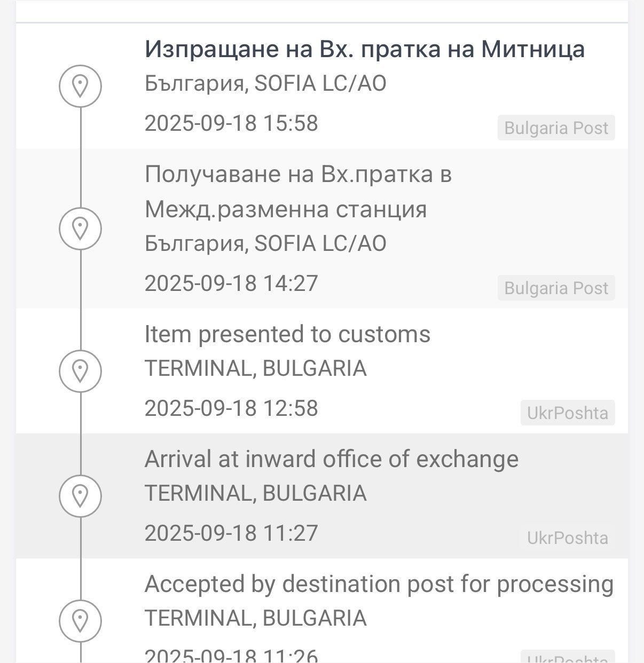Click Bulgaria Post tag at 15:58 entry
This screenshot has width=644, height=663.
[x=556, y=128]
